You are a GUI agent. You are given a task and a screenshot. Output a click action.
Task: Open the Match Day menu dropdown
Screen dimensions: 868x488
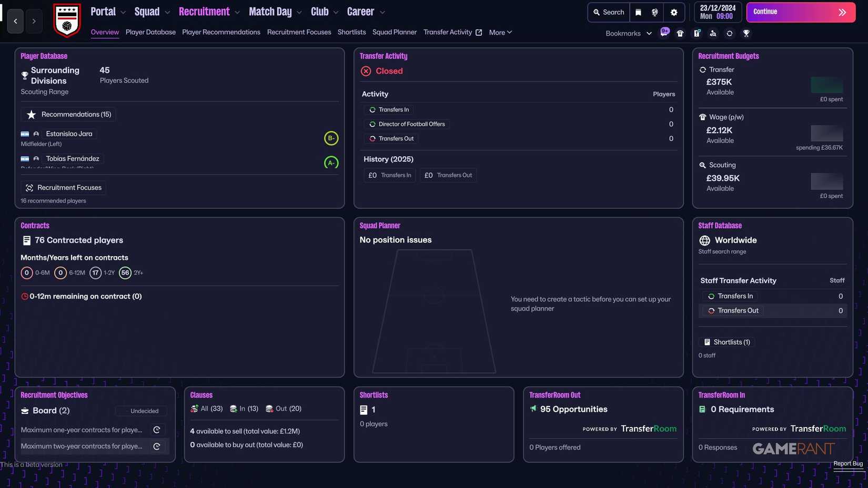pos(275,12)
